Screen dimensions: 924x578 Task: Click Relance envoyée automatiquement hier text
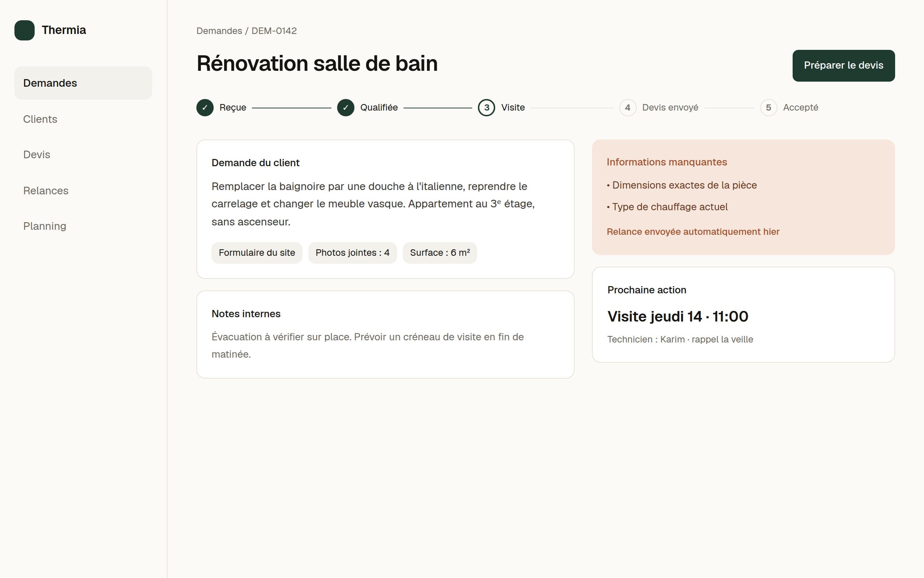point(693,232)
